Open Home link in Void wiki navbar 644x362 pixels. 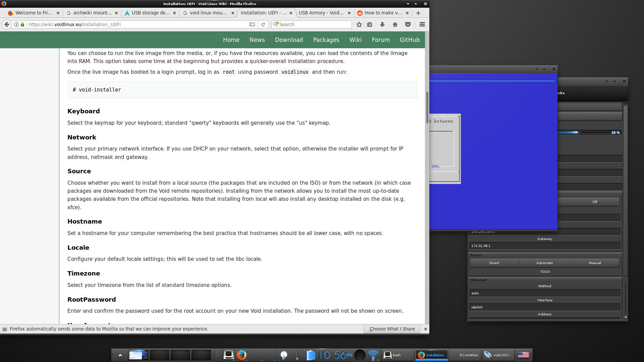pyautogui.click(x=231, y=40)
